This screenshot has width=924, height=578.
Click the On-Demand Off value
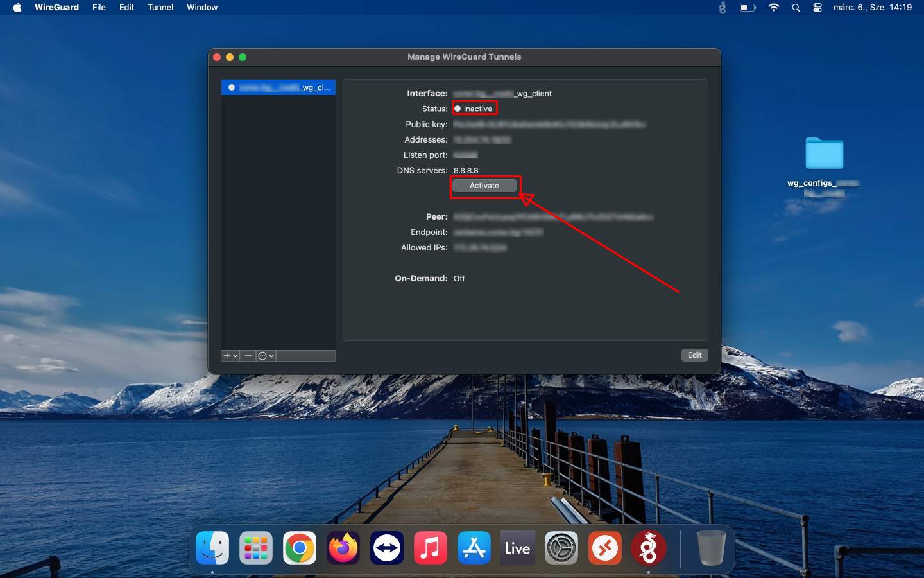[459, 279]
